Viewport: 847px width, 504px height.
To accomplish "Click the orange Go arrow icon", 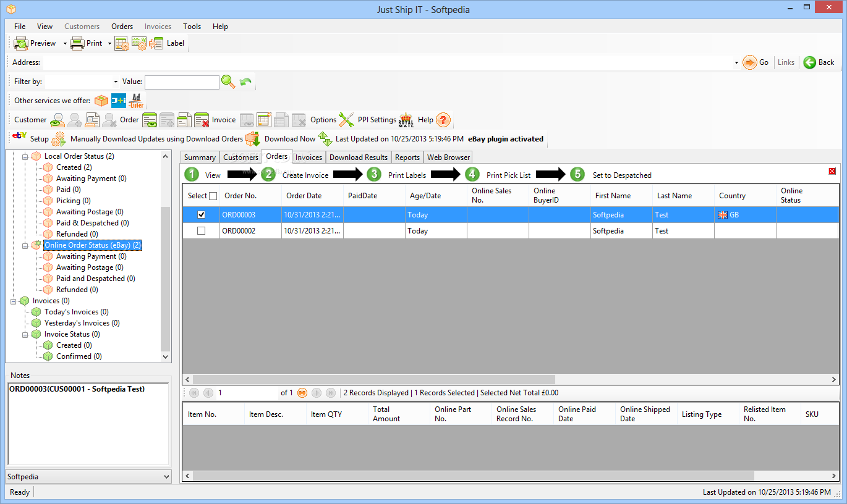I will (750, 62).
